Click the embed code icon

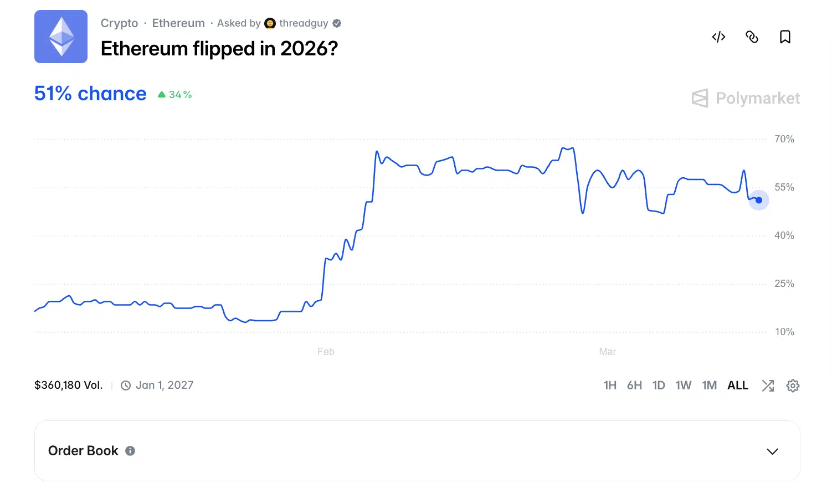coord(718,37)
